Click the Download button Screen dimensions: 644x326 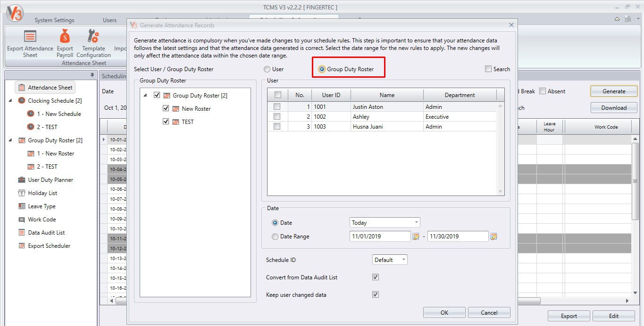pyautogui.click(x=614, y=108)
